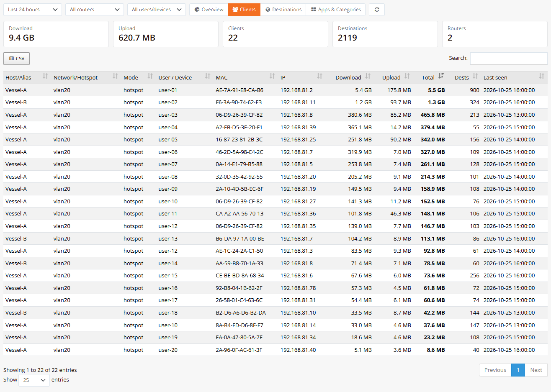Focus the Search input field

[x=509, y=59]
